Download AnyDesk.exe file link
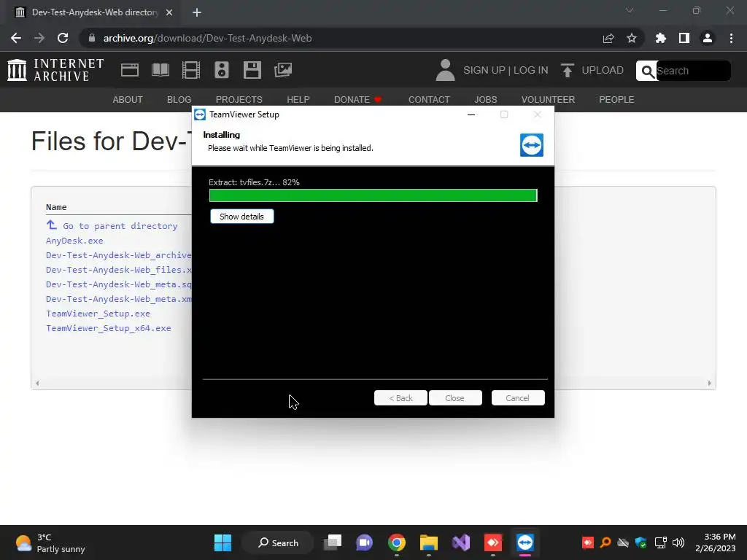Viewport: 747px width, 560px height. pos(74,241)
